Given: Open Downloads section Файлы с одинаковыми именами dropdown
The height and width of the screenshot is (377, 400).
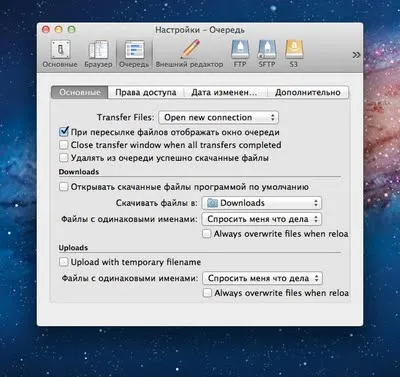Looking at the screenshot, I should (262, 219).
